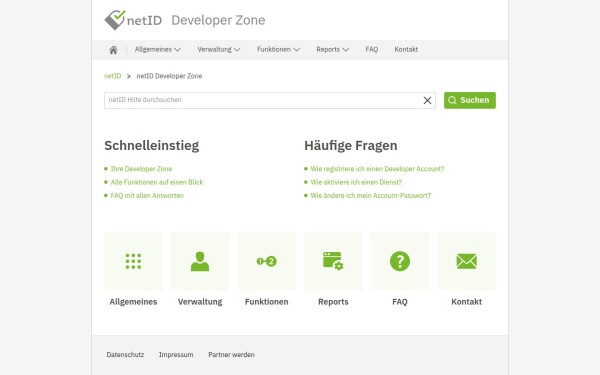Open link Alle Funktionen auf einen Blick
Viewport: 600px width, 375px height.
tap(157, 182)
